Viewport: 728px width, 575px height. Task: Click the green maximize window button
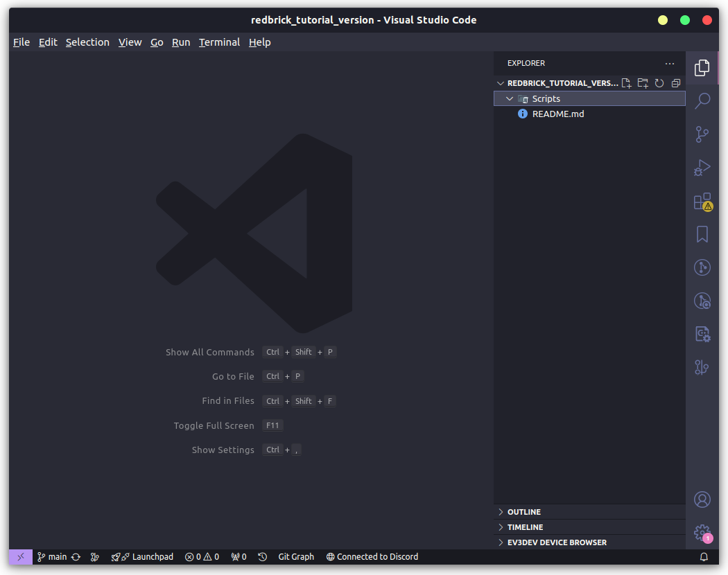pos(685,20)
